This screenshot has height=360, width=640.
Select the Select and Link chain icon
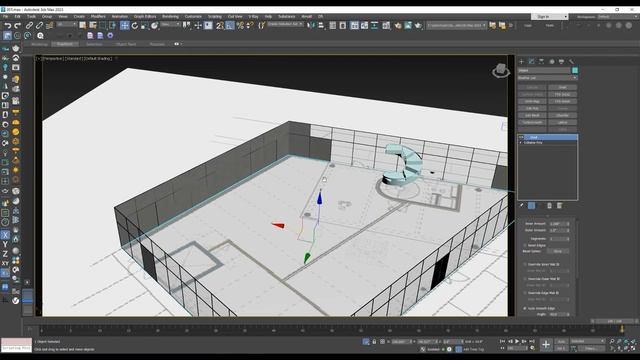click(29, 26)
